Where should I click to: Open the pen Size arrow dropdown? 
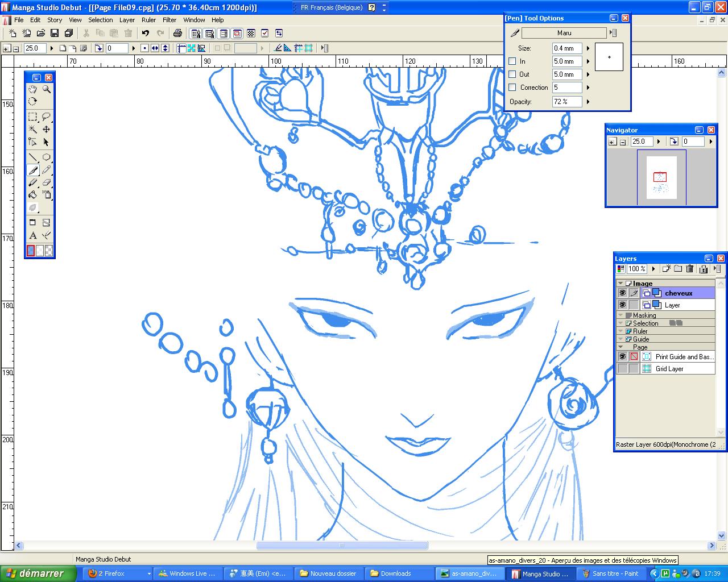coord(588,48)
